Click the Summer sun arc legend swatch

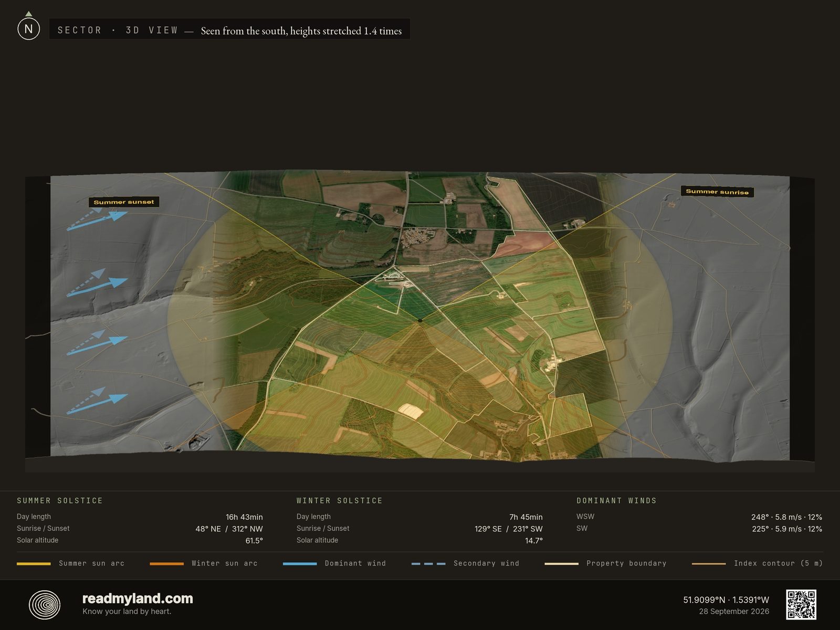[34, 563]
